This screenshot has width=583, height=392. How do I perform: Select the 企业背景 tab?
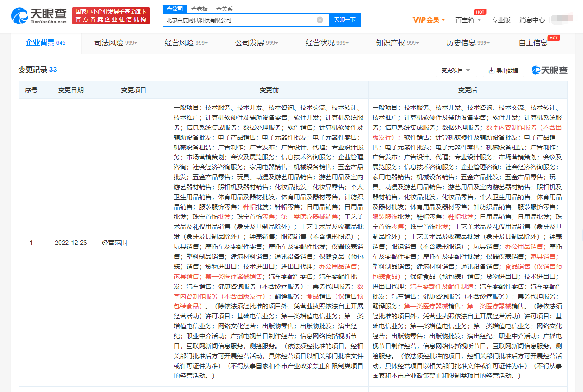(x=46, y=43)
